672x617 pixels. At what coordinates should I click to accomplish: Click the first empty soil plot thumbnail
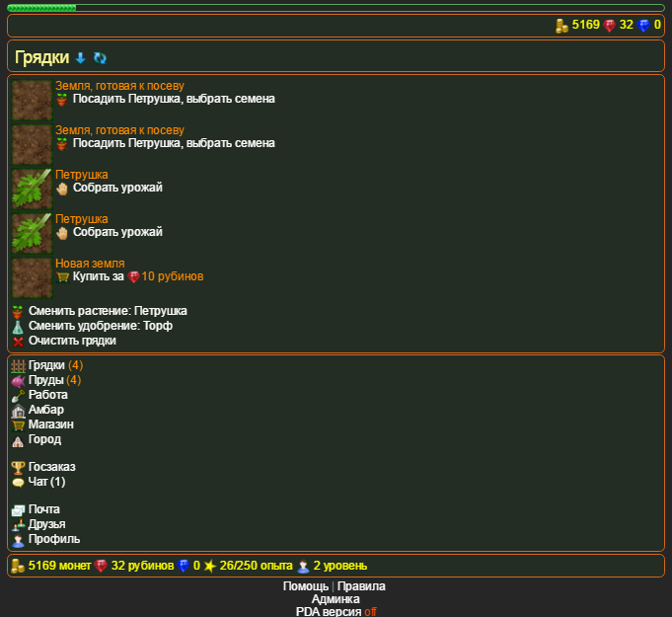32,100
